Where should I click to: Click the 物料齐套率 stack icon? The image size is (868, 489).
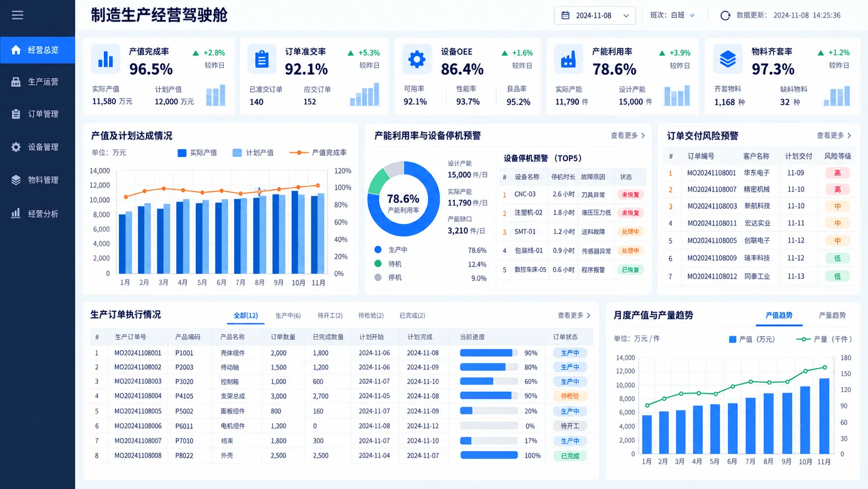pyautogui.click(x=727, y=59)
